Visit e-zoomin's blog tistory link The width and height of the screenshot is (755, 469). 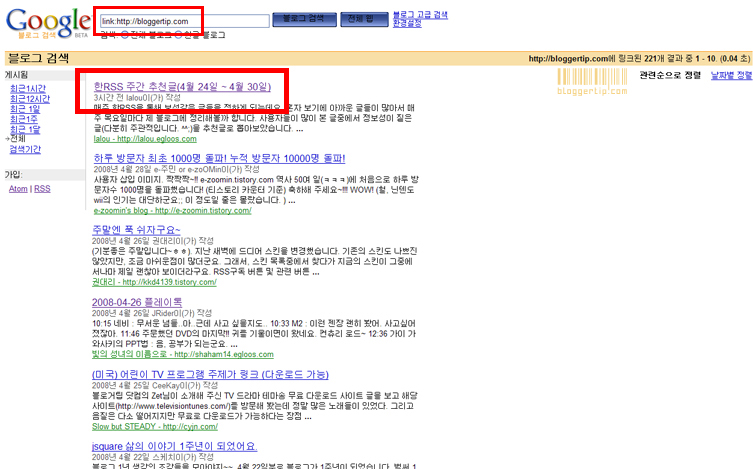[172, 210]
